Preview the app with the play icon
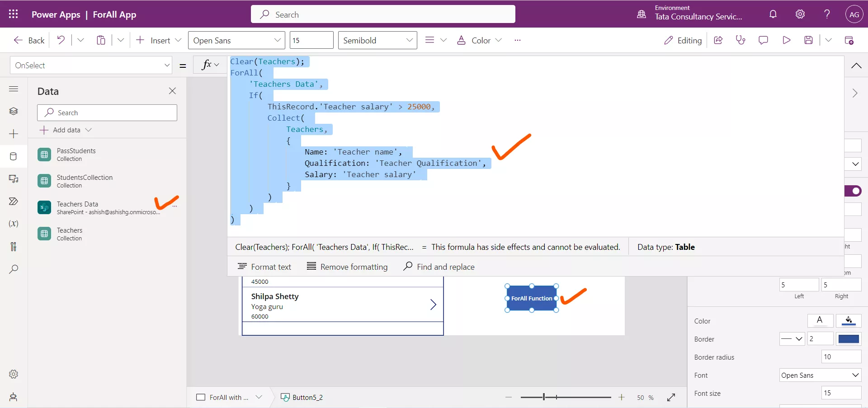The height and width of the screenshot is (408, 868). pyautogui.click(x=787, y=40)
